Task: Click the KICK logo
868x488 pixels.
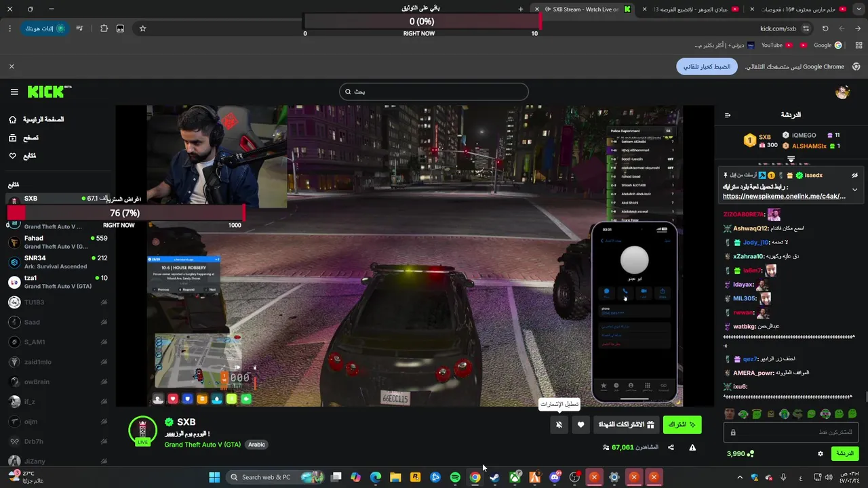Action: coord(49,91)
